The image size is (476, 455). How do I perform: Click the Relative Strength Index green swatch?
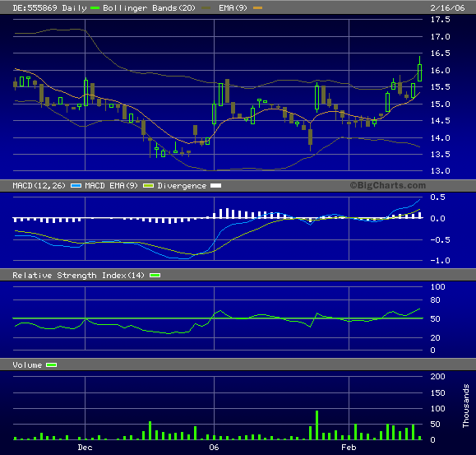155,275
